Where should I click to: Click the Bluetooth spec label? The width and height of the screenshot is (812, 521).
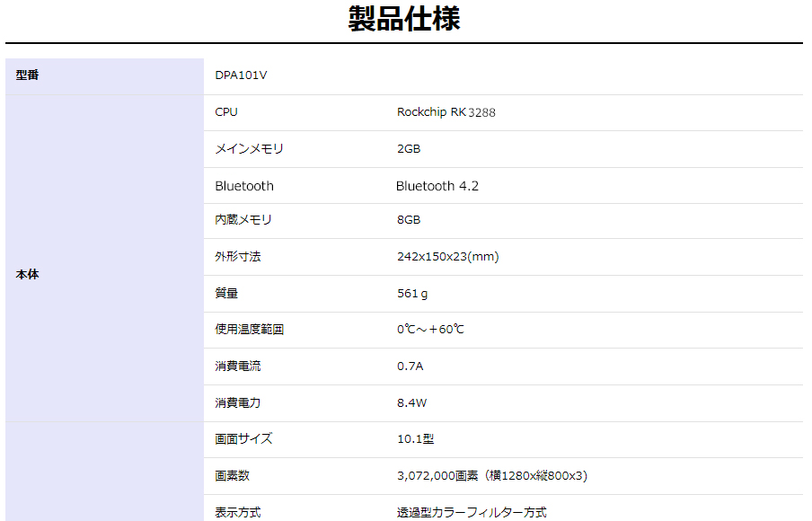pyautogui.click(x=244, y=186)
